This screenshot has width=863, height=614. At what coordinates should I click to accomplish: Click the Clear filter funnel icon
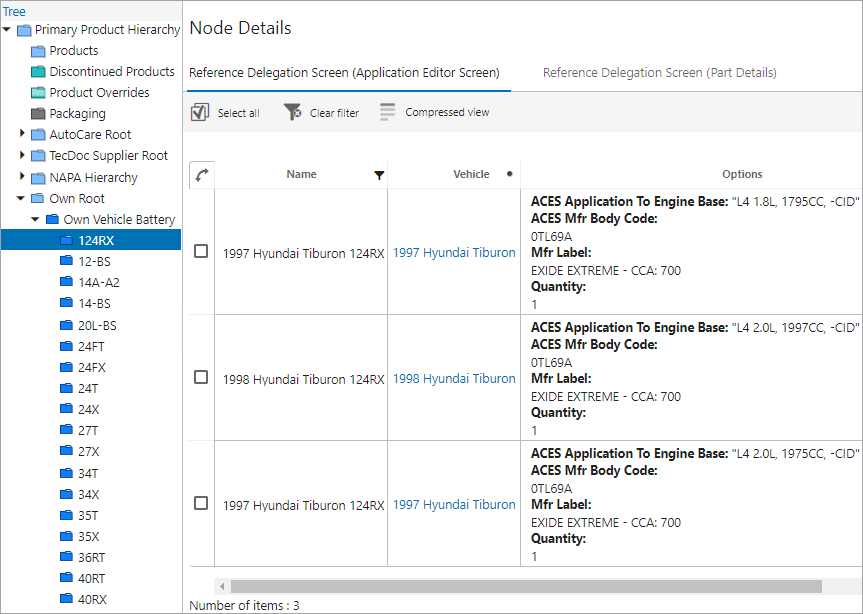[293, 112]
